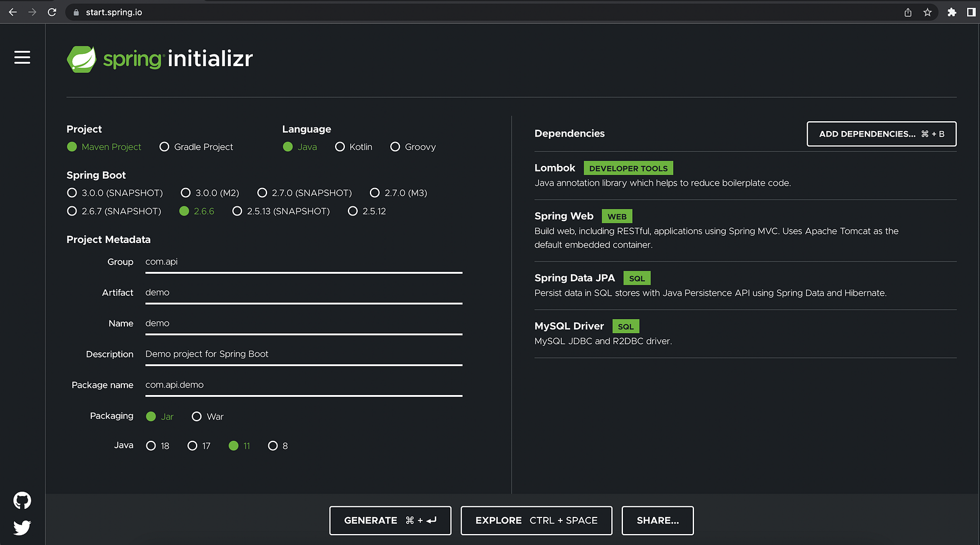Explore the project contents

pyautogui.click(x=537, y=521)
